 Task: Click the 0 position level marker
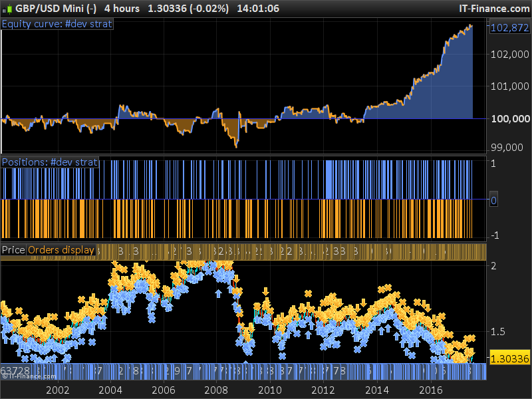(493, 199)
